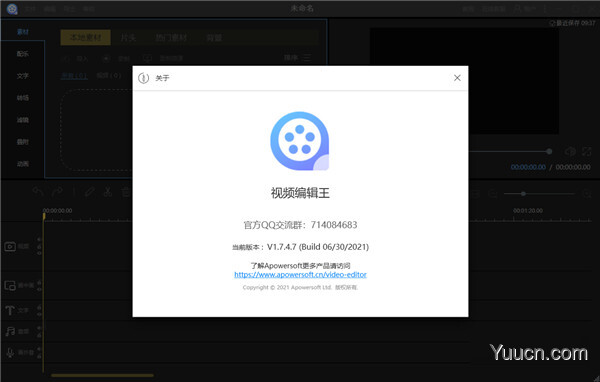This screenshot has width=600, height=382.
Task: Click the info icon beside 关于 title
Action: 143,78
